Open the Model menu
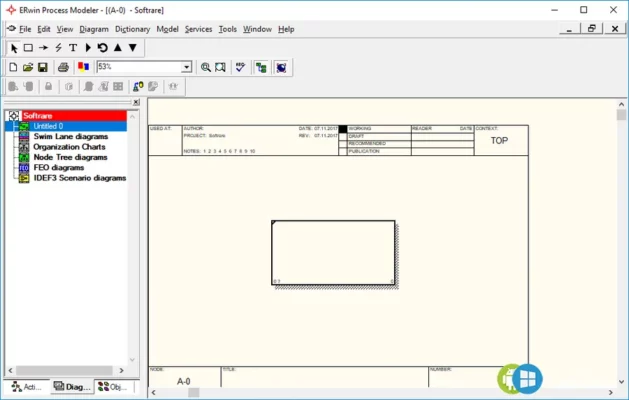629x400 pixels. pyautogui.click(x=167, y=29)
